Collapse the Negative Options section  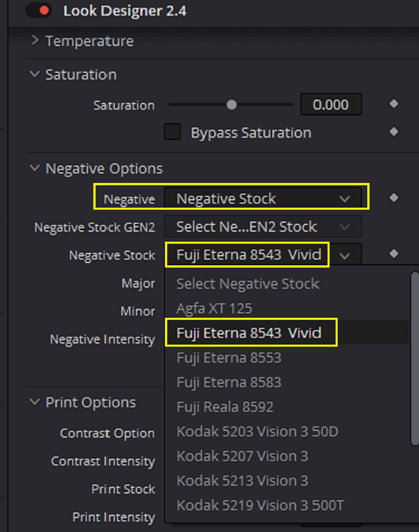pos(35,168)
